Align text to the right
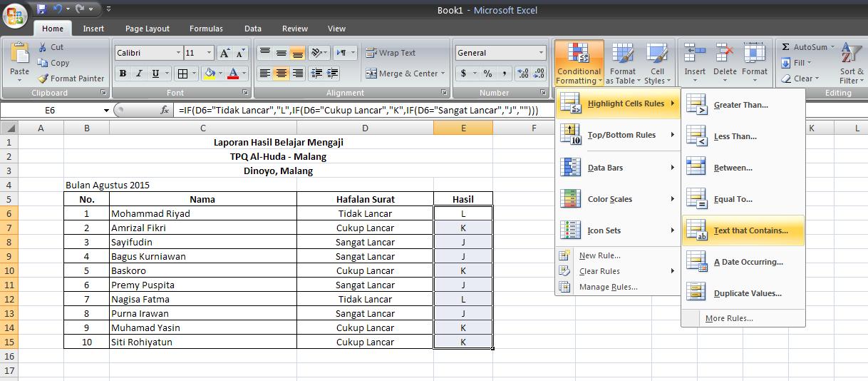 point(298,73)
